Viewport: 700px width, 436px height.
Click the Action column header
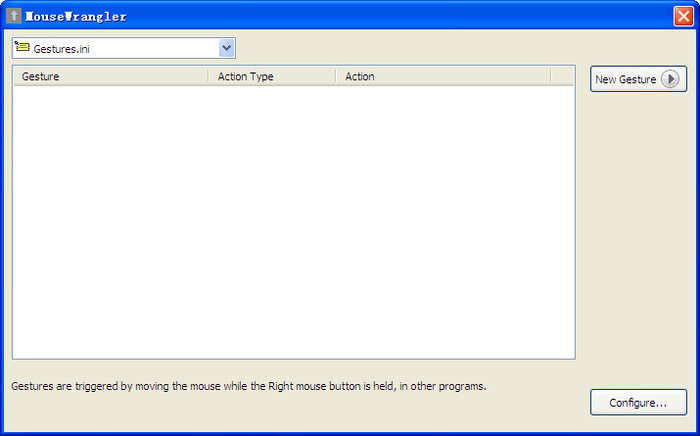pyautogui.click(x=443, y=76)
